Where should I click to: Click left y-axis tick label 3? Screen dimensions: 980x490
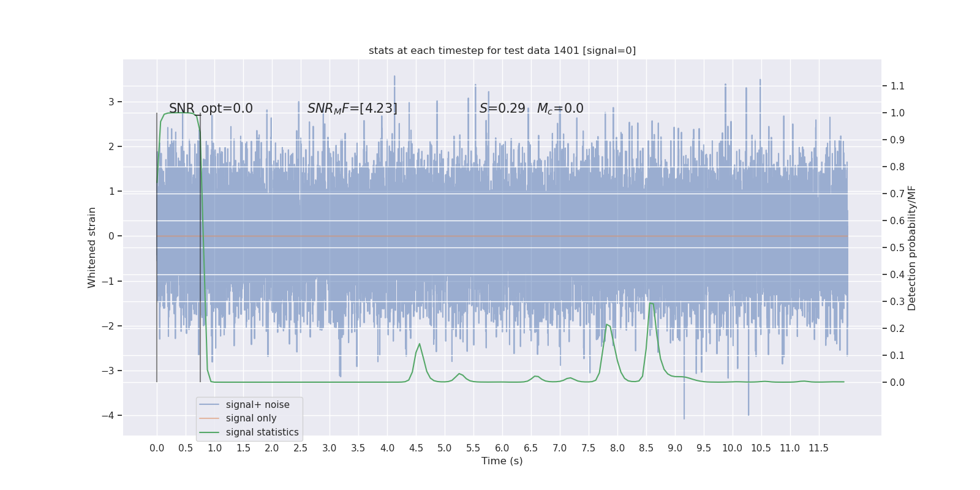(111, 102)
